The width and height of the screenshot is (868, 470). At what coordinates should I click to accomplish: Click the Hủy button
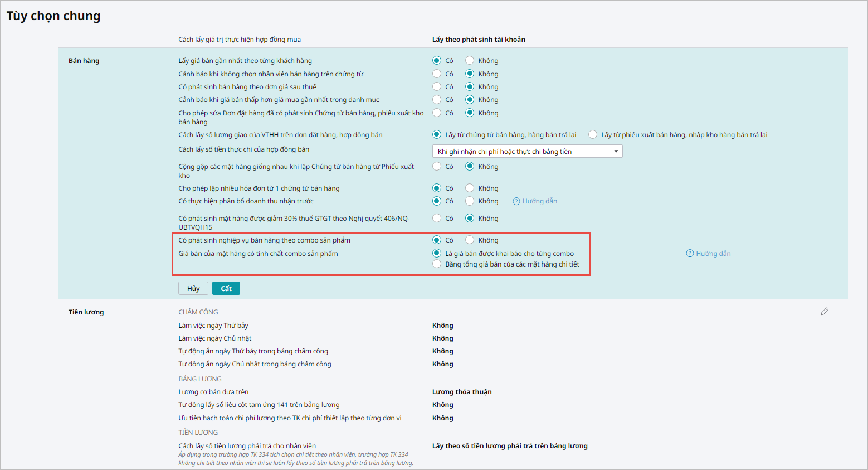193,288
